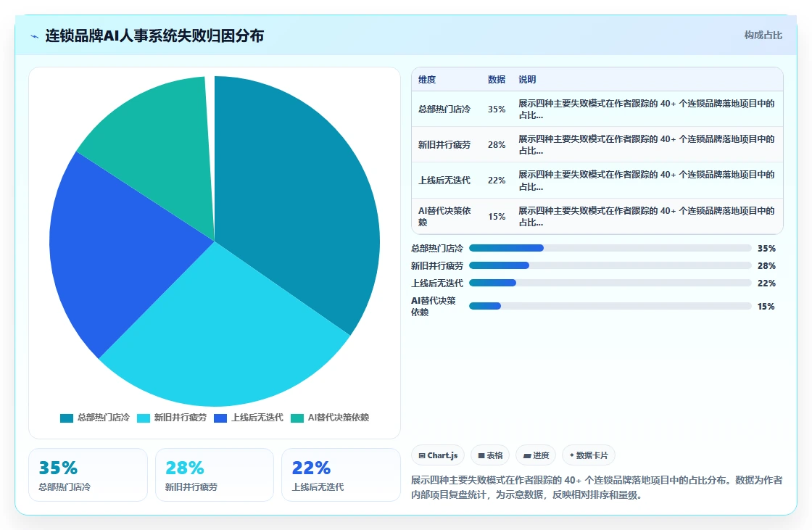Click the 构成占比 label in header
Screen dimensions: 812x530
tap(763, 36)
